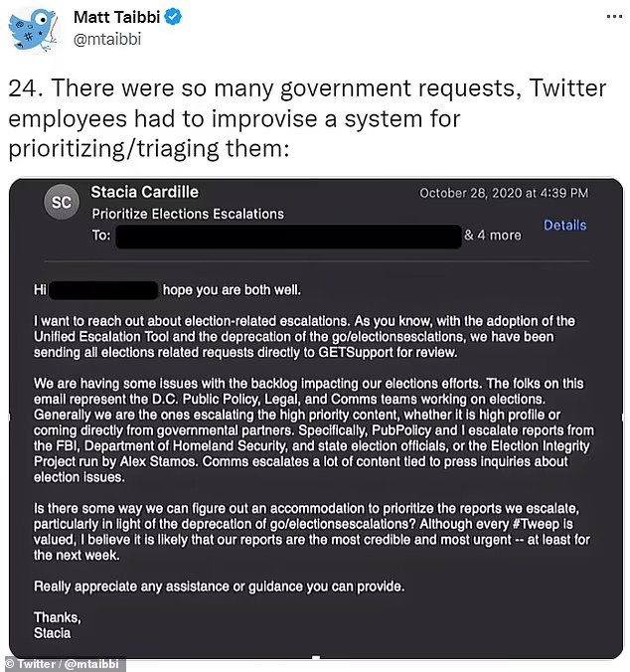This screenshot has height=672, width=630.
Task: Show email Details link
Action: coord(564,225)
